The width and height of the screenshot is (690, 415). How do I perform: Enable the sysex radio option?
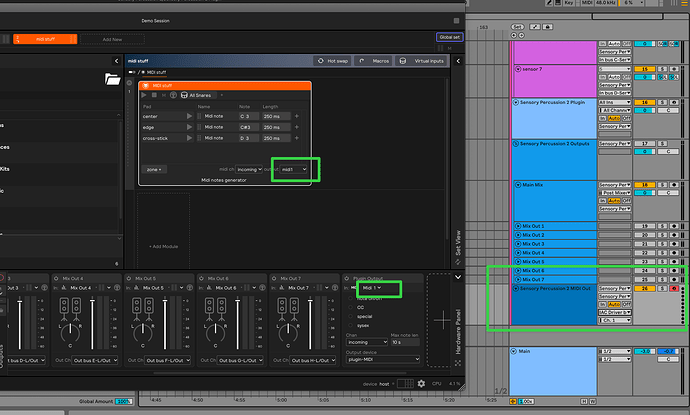click(x=351, y=325)
